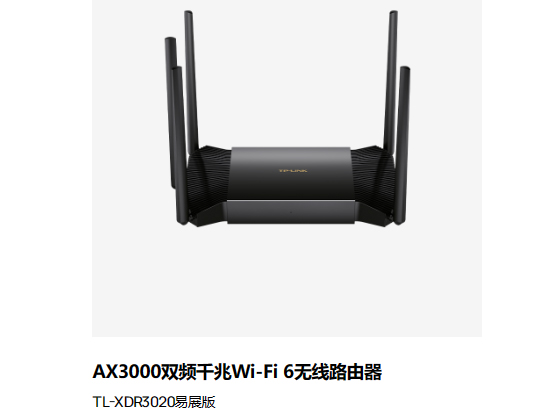Click the word AX3000 in title
The width and height of the screenshot is (557, 418).
tap(126, 372)
